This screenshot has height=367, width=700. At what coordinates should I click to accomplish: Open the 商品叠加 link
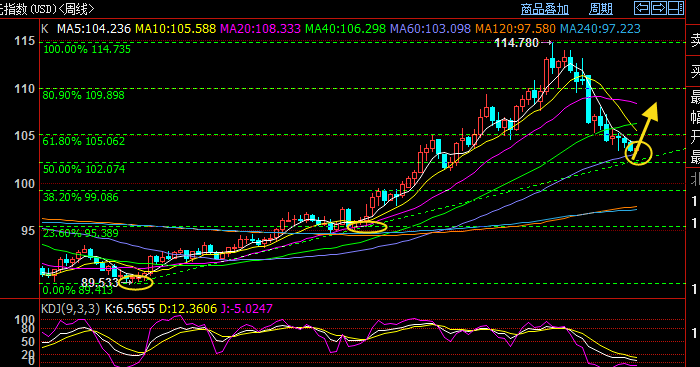click(x=545, y=9)
